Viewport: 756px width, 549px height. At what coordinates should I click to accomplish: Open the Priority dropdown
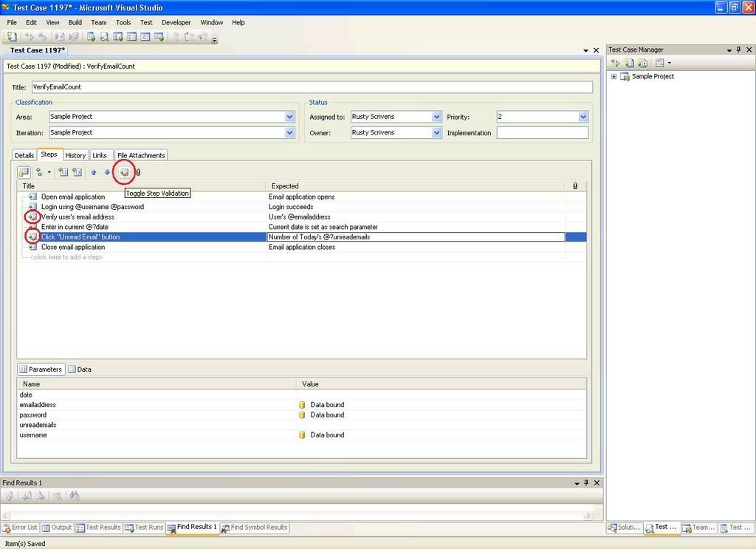coord(583,117)
